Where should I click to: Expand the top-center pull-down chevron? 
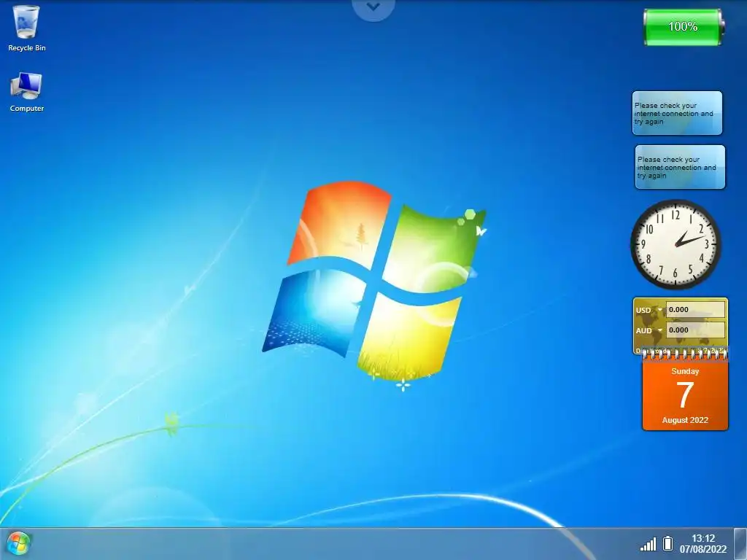373,7
